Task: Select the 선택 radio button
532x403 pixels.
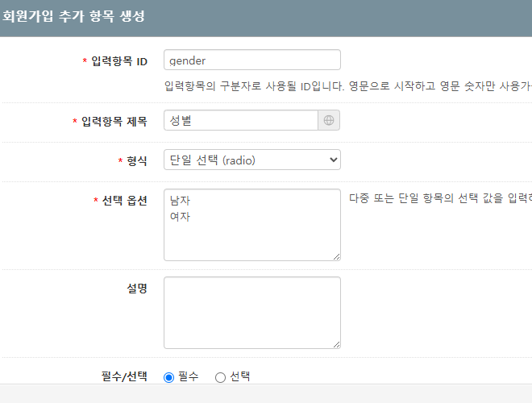Action: [x=220, y=377]
